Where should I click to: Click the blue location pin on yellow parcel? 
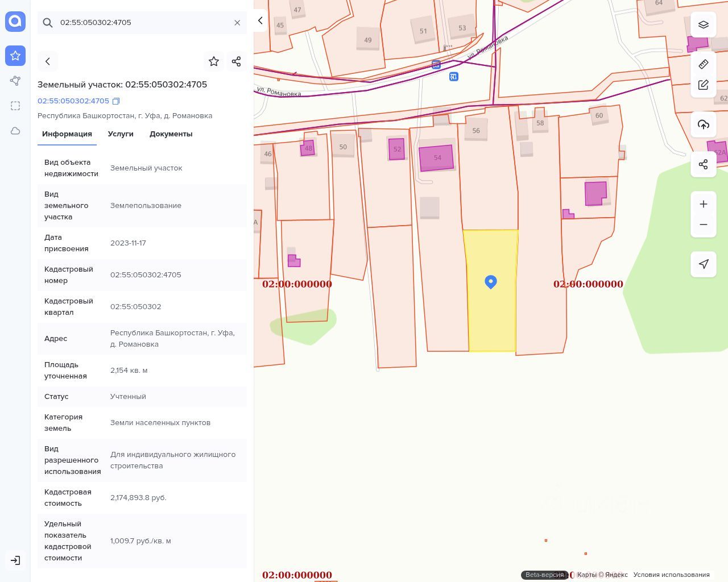pyautogui.click(x=491, y=282)
